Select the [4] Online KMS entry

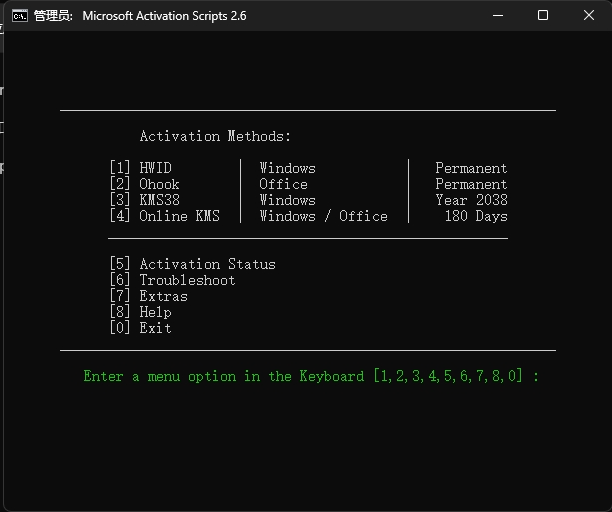(x=165, y=216)
